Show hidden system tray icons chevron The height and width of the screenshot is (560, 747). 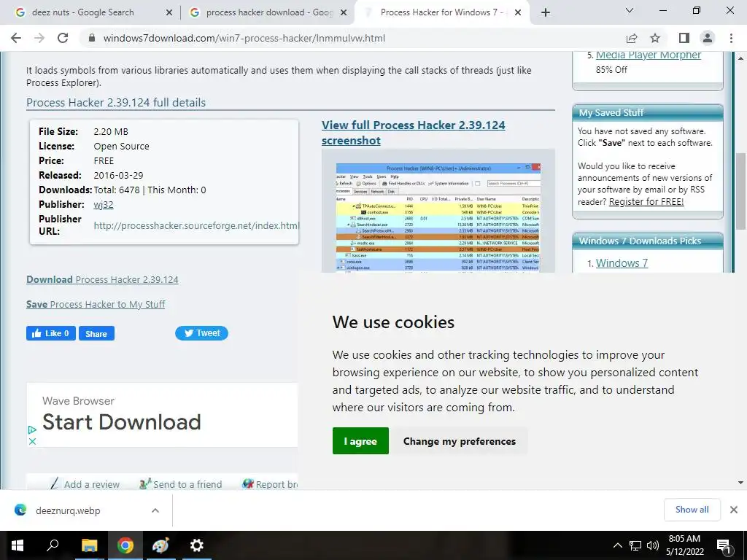(617, 545)
